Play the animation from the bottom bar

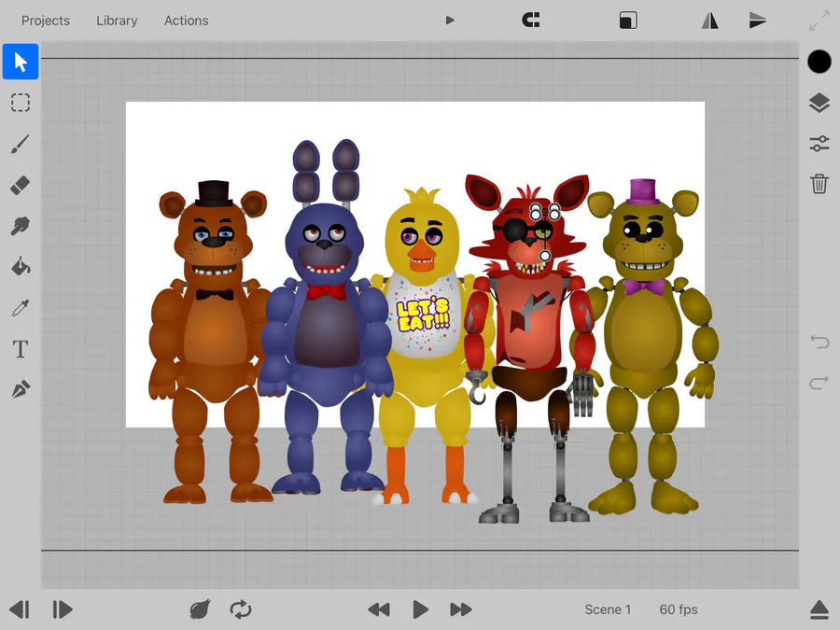click(x=421, y=609)
